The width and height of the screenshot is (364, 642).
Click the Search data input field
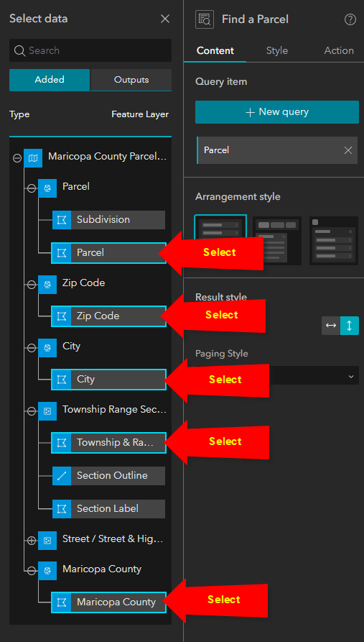click(x=90, y=50)
